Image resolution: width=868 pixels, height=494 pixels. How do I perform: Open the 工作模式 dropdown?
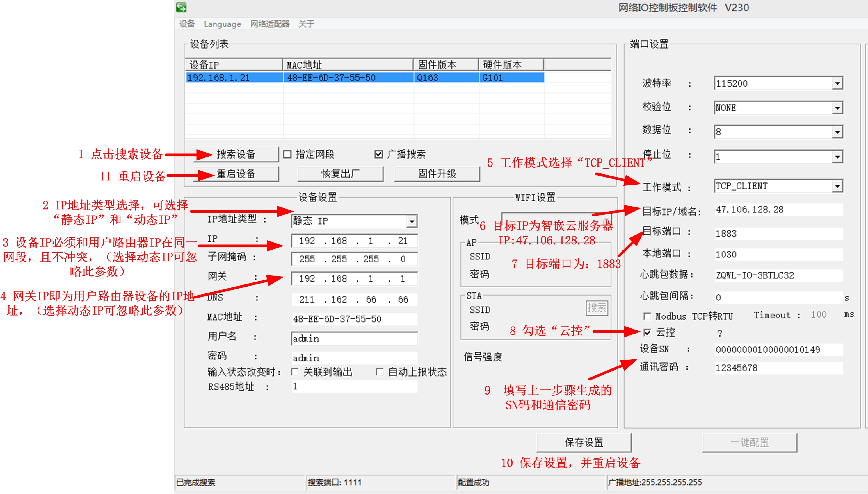[x=838, y=186]
